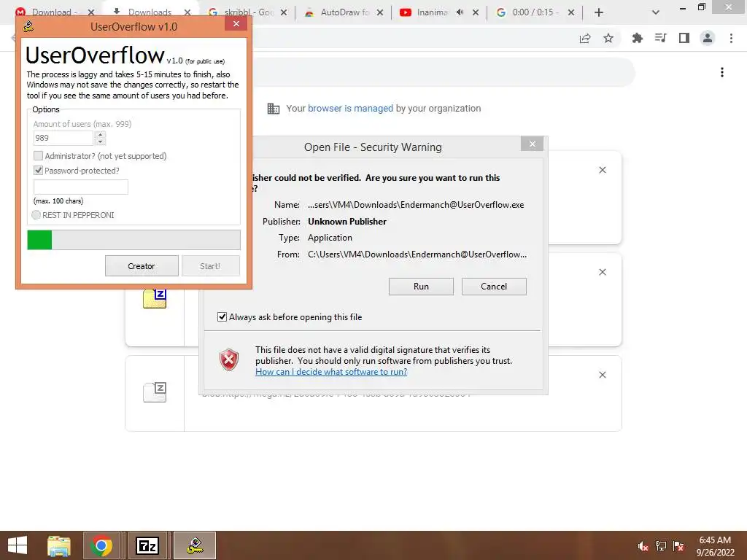Screen dimensions: 747x560
Task: Decrease the amount of users with down arrow
Action: (x=100, y=141)
